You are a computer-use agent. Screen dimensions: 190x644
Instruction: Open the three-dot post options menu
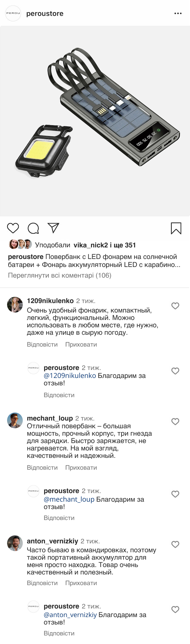(178, 14)
